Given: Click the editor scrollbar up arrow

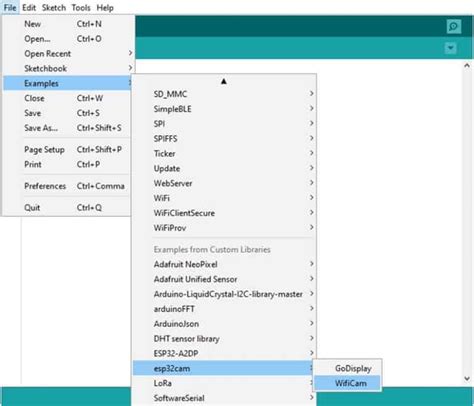Looking at the screenshot, I should [x=467, y=66].
